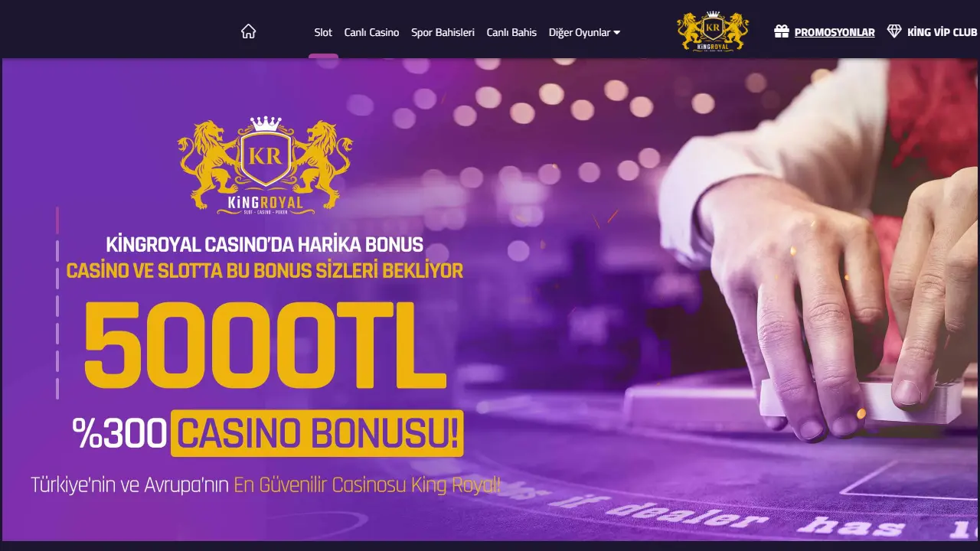The height and width of the screenshot is (551, 980).
Task: Open the Canlı Casino section
Action: [371, 32]
